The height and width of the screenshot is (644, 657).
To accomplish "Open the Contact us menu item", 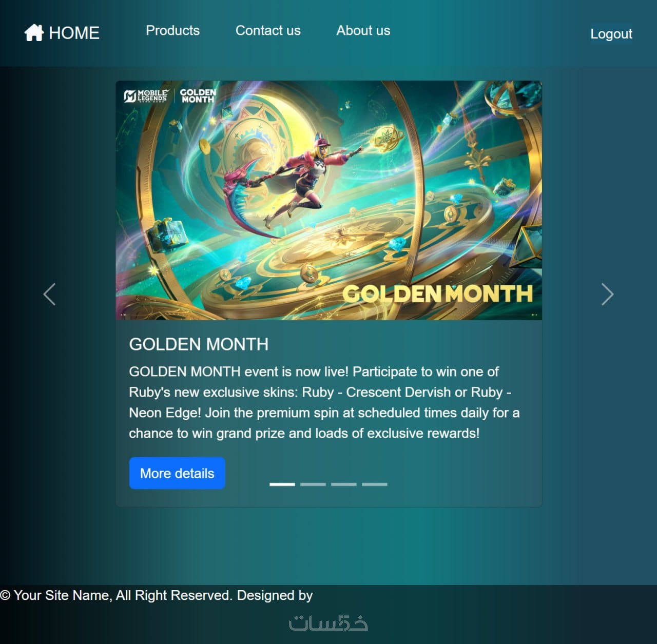I will point(268,31).
